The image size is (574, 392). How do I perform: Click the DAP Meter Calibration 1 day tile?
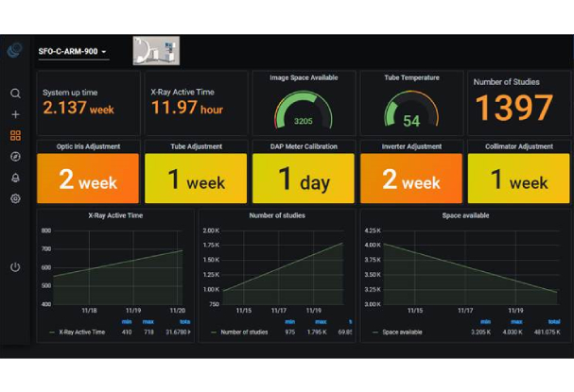pyautogui.click(x=304, y=179)
